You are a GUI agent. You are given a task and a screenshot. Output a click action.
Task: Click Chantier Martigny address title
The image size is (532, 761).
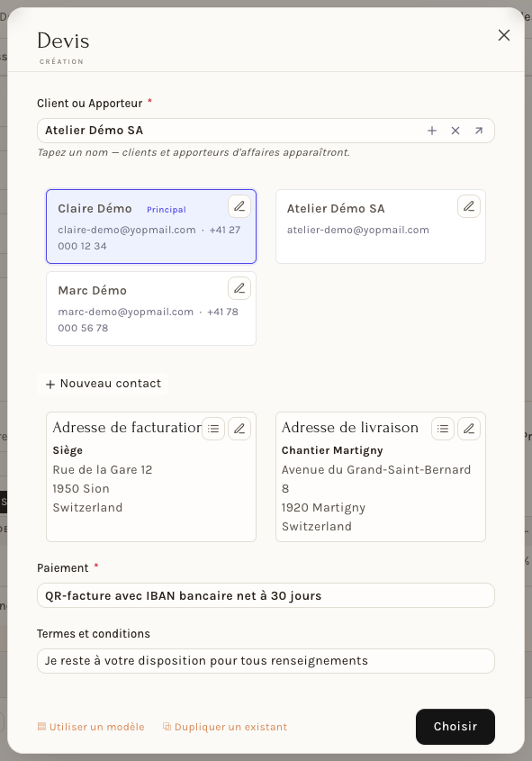tap(332, 450)
